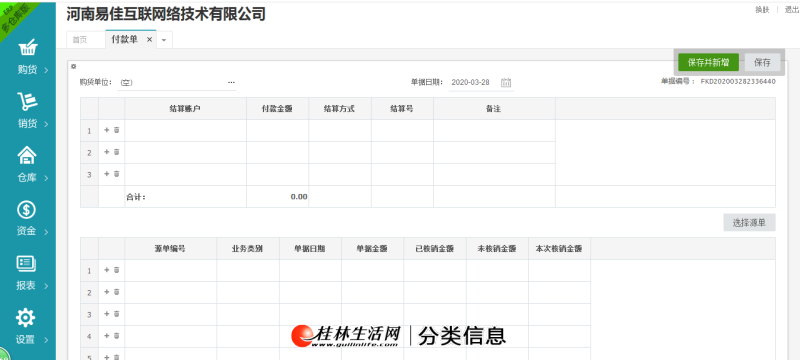Delete settlement account row 2 with trash icon
Viewport: 800px width, 360px height.
click(x=116, y=152)
